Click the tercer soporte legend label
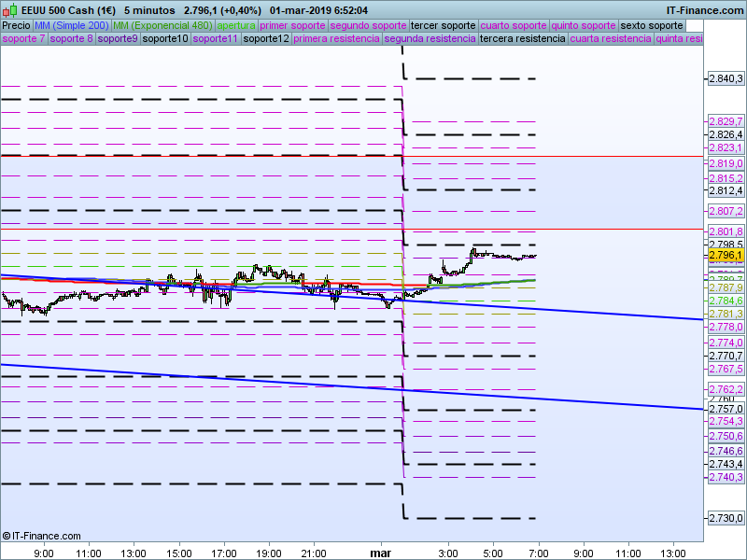Screen dimensions: 747x560 coord(443,25)
